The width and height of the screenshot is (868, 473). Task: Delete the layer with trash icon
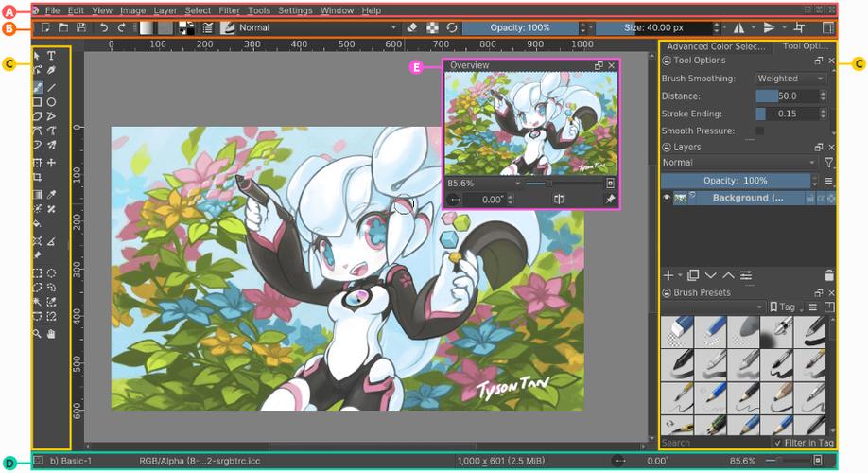[829, 275]
